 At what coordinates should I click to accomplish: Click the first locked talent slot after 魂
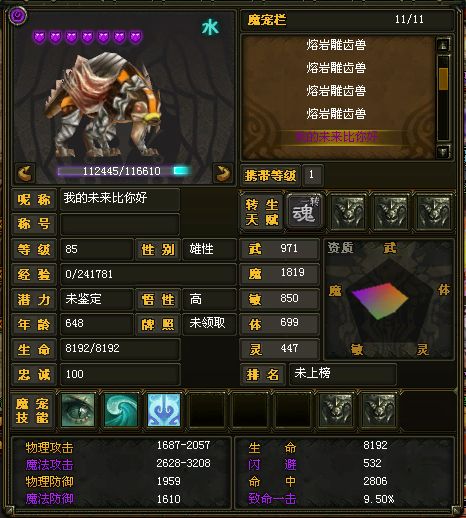point(348,212)
